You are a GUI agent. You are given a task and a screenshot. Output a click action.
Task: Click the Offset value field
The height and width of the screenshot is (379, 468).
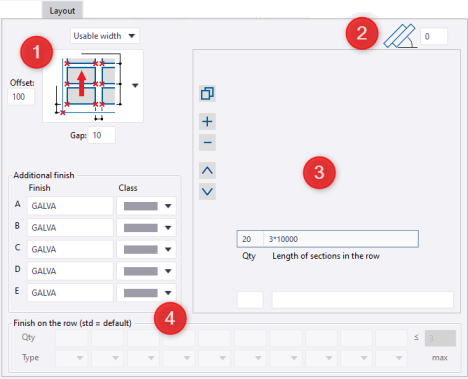[21, 97]
